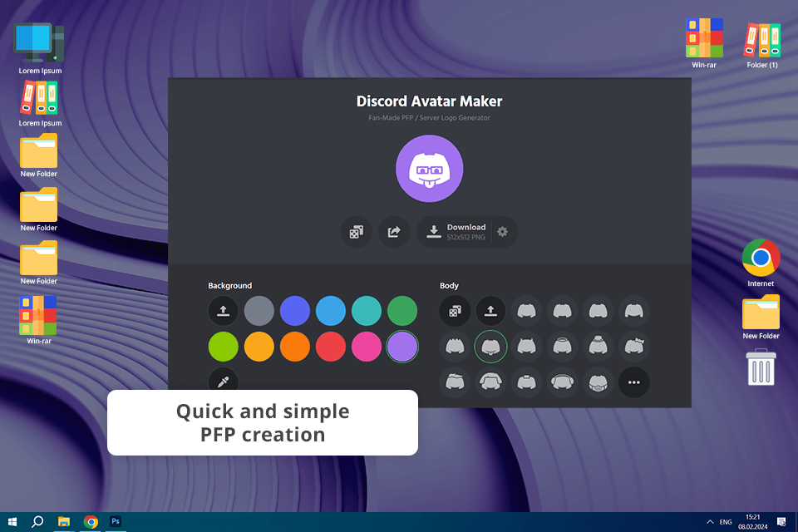798x532 pixels.
Task: Expand hidden system tray icons
Action: pyautogui.click(x=710, y=522)
